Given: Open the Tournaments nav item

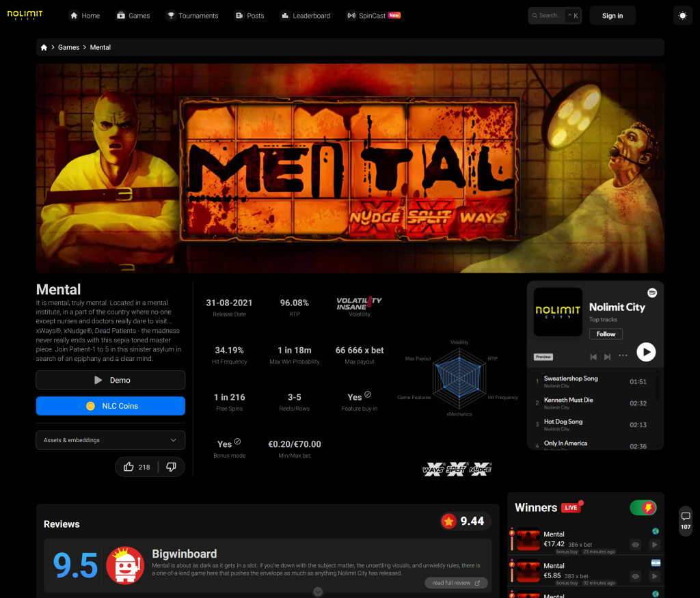Looking at the screenshot, I should click(192, 16).
